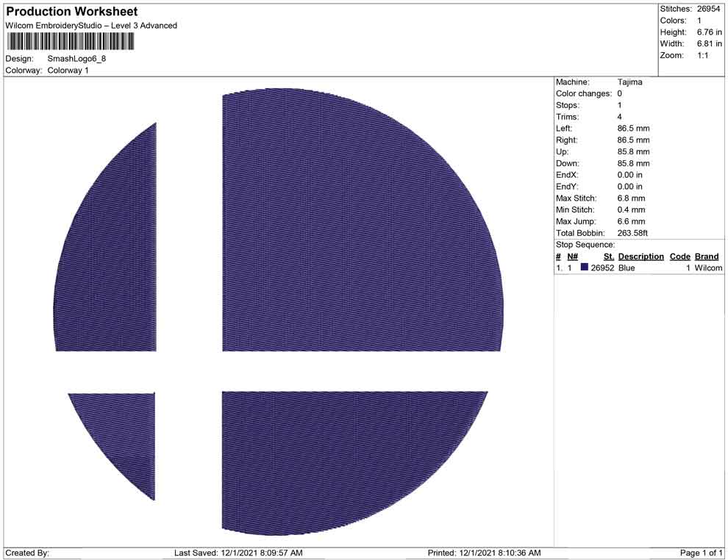Click the 'Stop Sequence:' label
This screenshot has height=560, width=728.
click(x=585, y=245)
